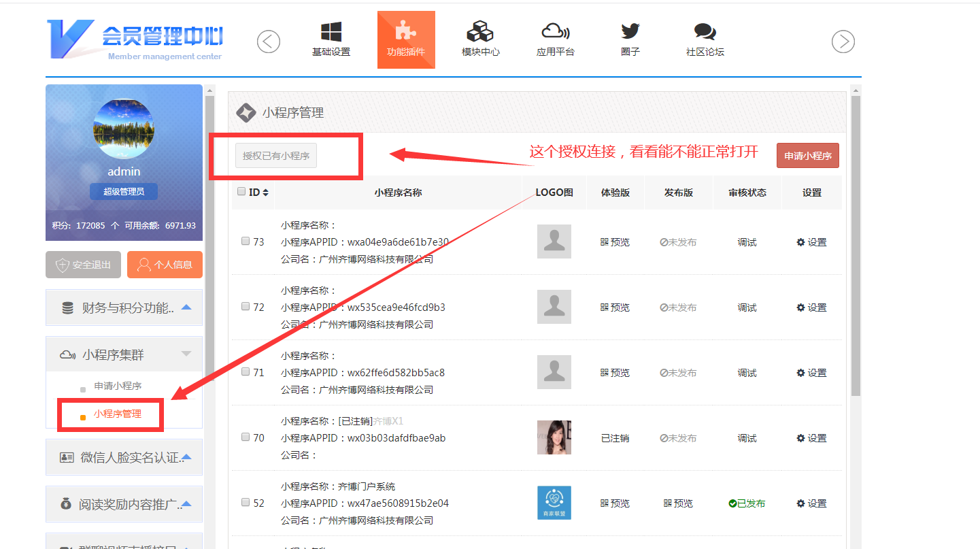Click the left arrow navigation icon
Screen dimensions: 980x549
point(269,42)
